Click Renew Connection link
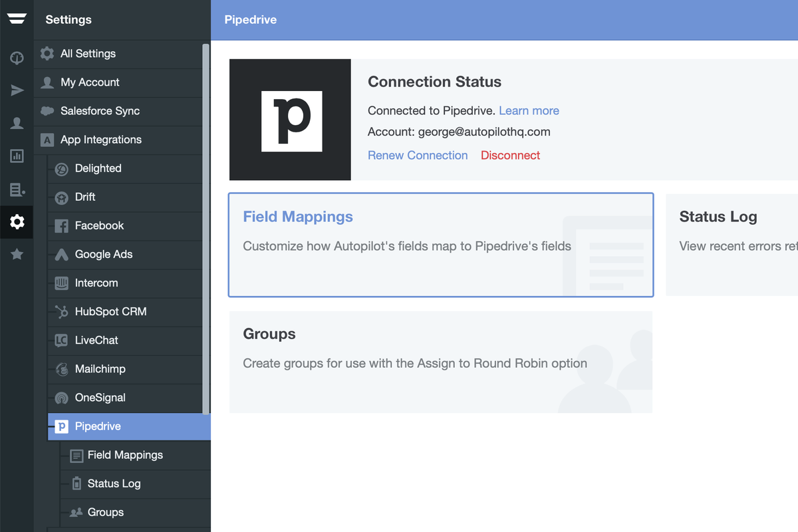Screen dimensions: 798x532 (x=418, y=156)
